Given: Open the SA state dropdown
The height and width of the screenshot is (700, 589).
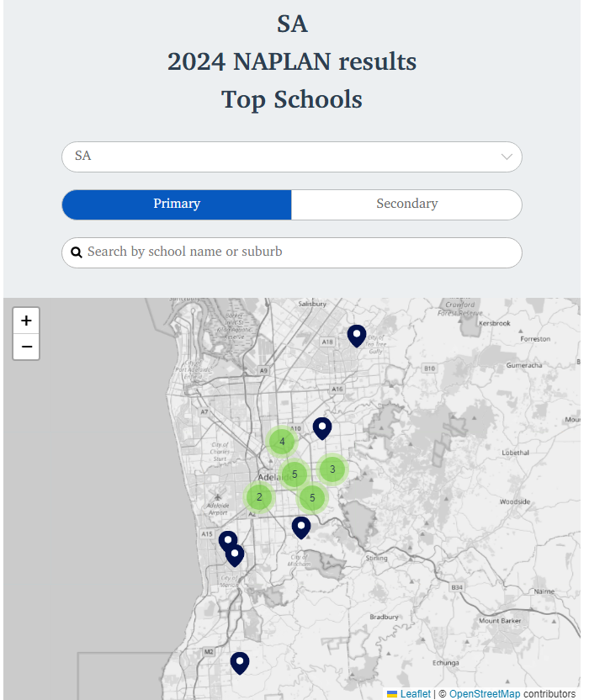Looking at the screenshot, I should point(292,156).
